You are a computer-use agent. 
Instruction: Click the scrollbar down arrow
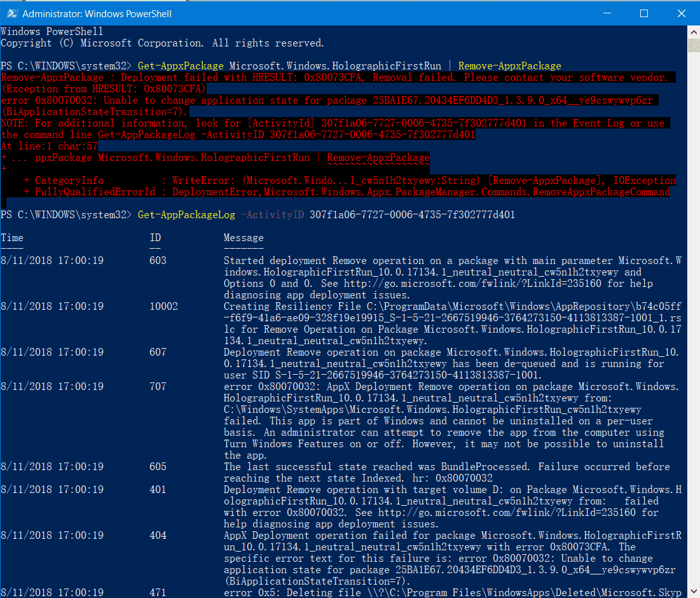pyautogui.click(x=693, y=590)
